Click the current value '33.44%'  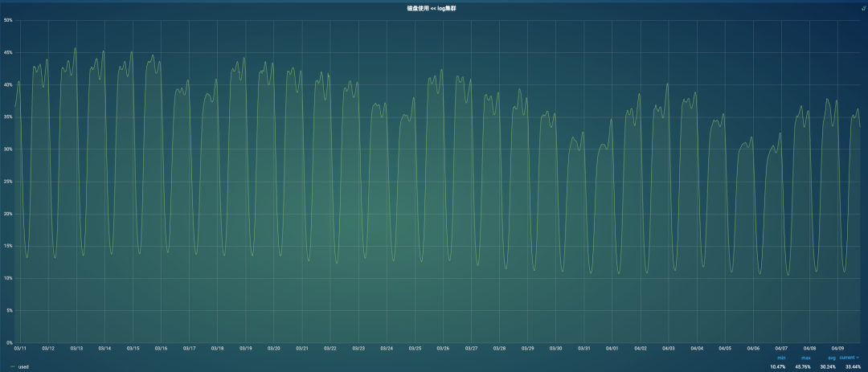(x=853, y=366)
